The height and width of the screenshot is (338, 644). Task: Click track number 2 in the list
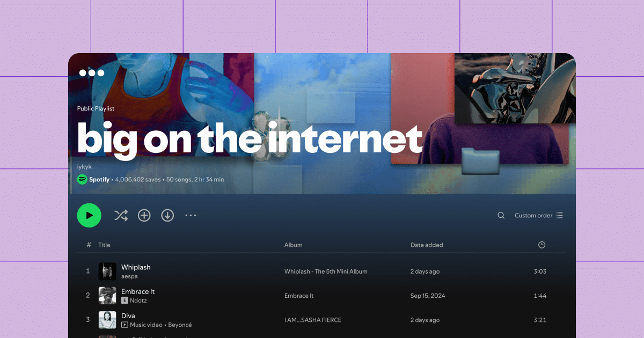[88, 296]
